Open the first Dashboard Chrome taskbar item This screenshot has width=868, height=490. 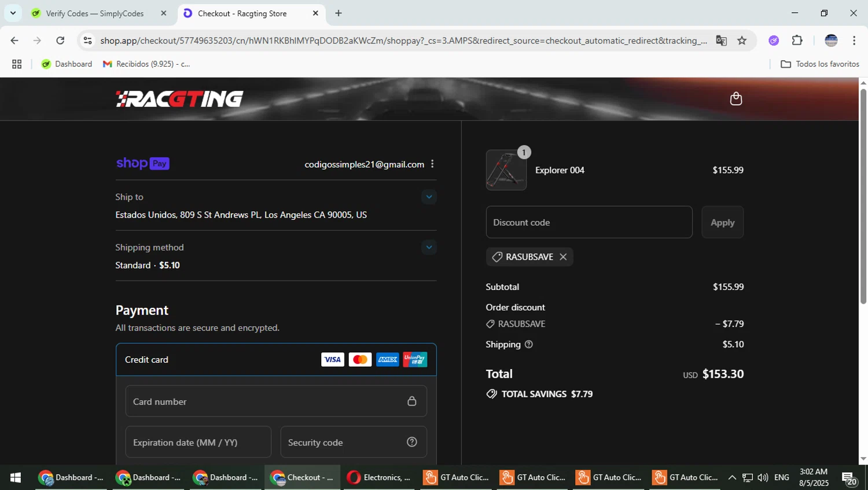71,477
